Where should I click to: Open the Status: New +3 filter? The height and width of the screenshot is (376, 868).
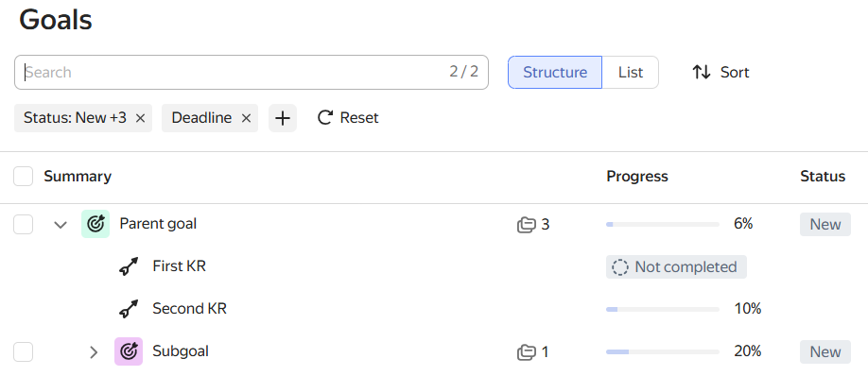75,118
